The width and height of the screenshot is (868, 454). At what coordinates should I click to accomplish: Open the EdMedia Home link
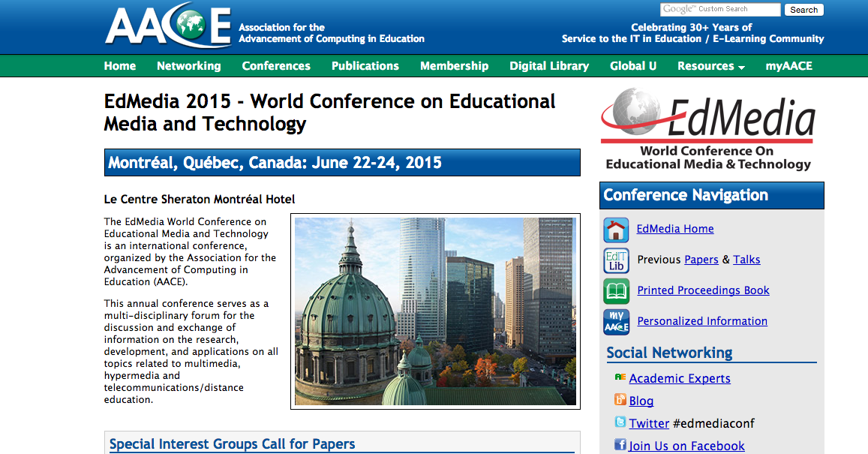pos(674,229)
